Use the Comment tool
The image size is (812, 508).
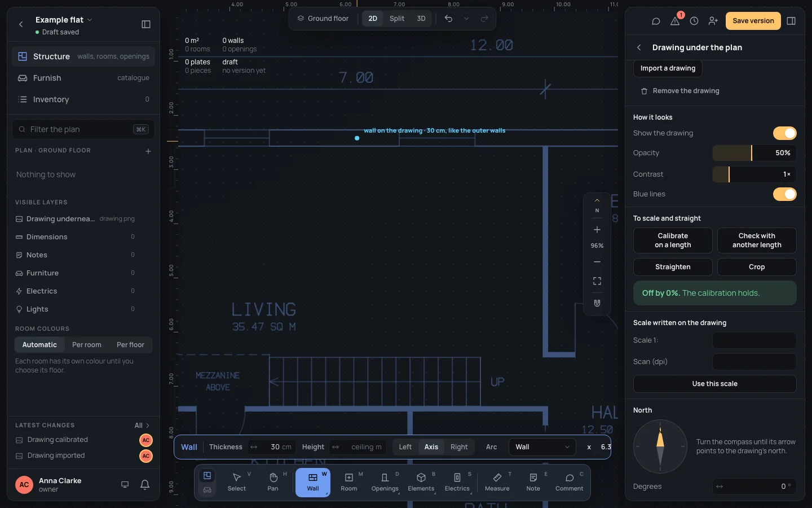[570, 483]
